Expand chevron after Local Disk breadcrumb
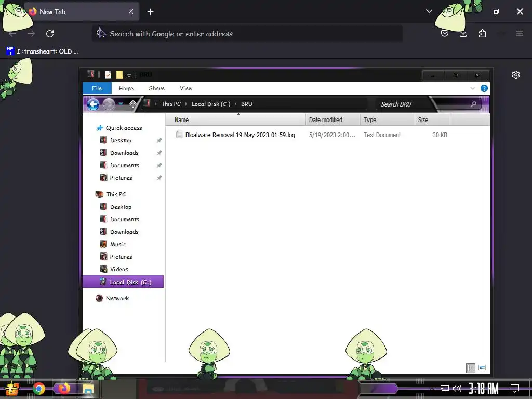Screen dimensions: 532x399 235,104
